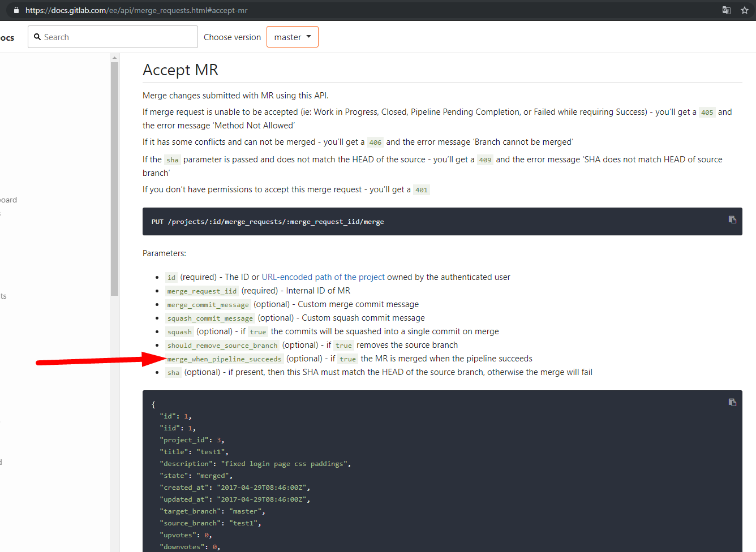The width and height of the screenshot is (756, 552).
Task: Click the sha parameter code token
Action: pyautogui.click(x=173, y=372)
